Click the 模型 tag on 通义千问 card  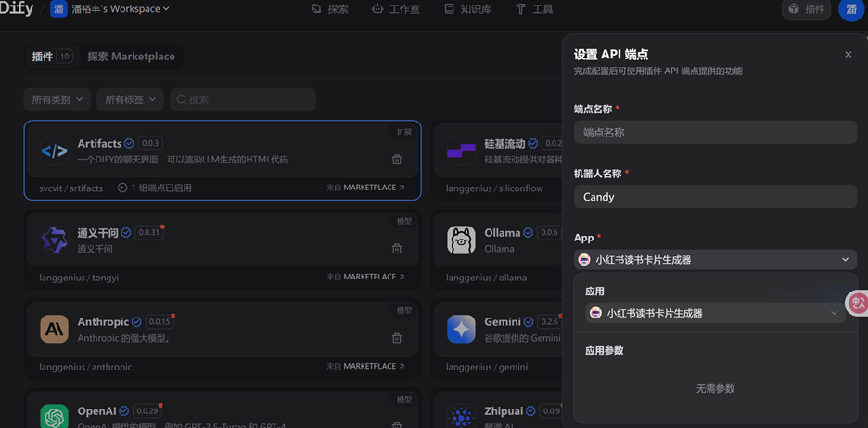pos(404,221)
